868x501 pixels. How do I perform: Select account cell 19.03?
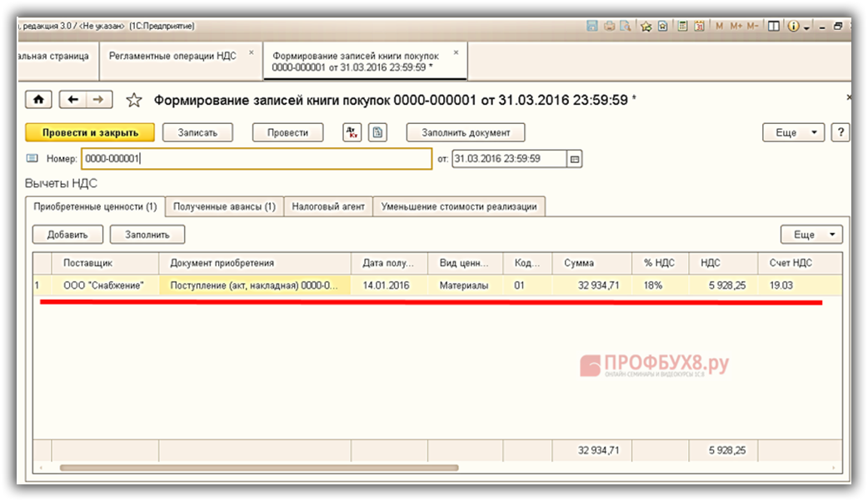click(x=800, y=285)
